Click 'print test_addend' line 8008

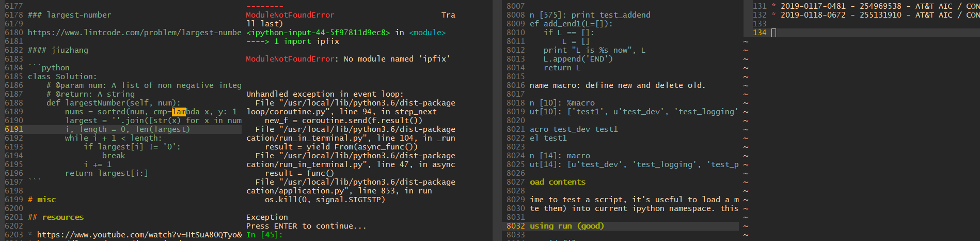pyautogui.click(x=610, y=15)
